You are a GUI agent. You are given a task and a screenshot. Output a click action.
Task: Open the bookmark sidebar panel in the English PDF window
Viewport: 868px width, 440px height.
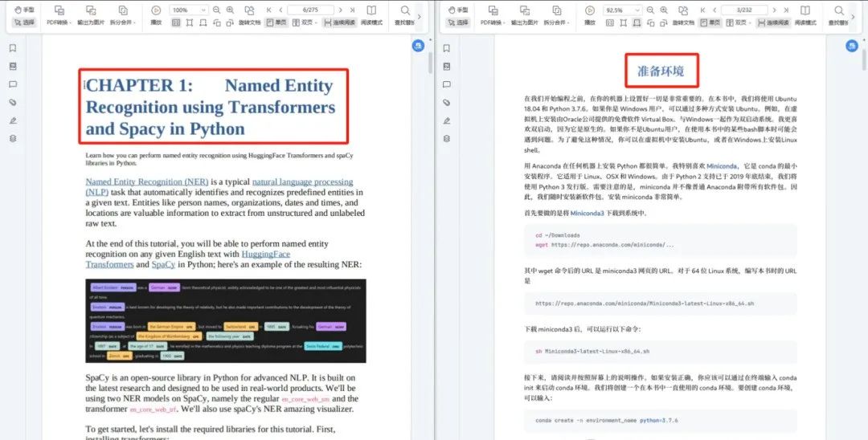13,48
